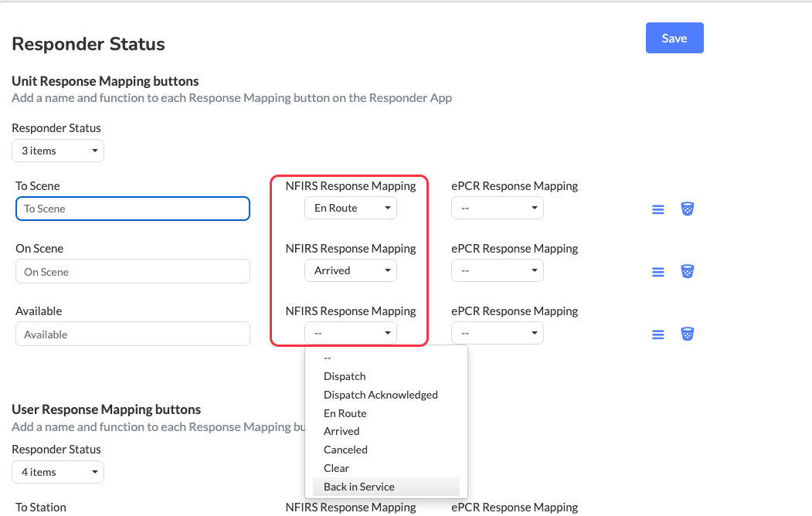Save the Responder Status settings
812x516 pixels.
click(x=674, y=38)
